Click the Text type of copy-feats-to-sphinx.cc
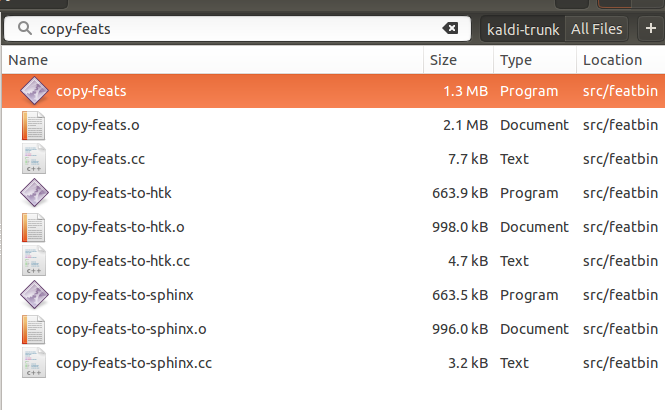The width and height of the screenshot is (665, 410). (514, 363)
